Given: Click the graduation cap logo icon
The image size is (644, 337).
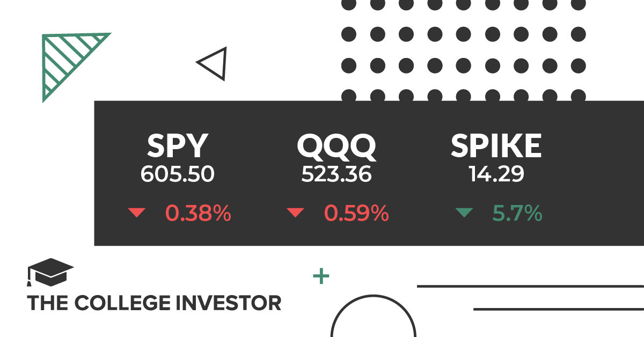Looking at the screenshot, I should pos(50,272).
